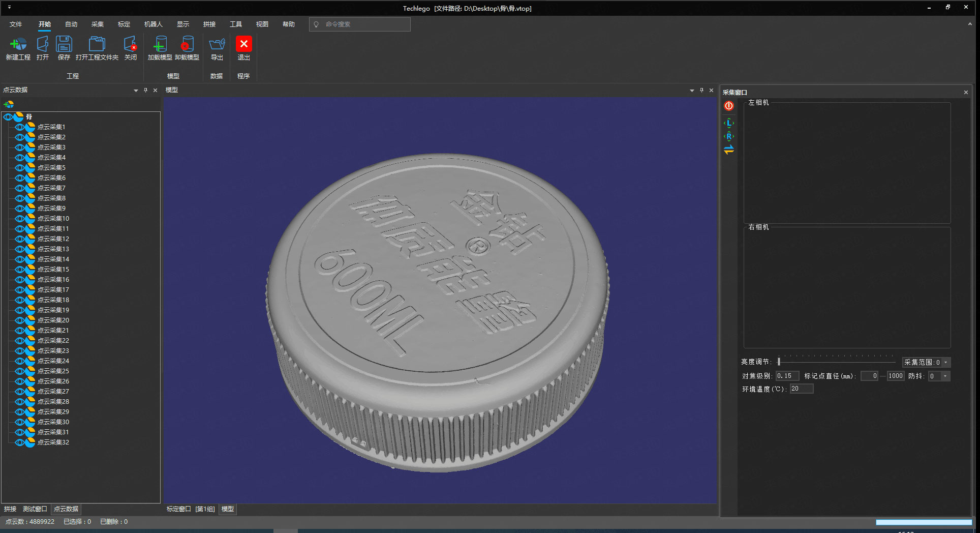This screenshot has height=533, width=980.
Task: Click the 新建工程 new project icon
Action: tap(18, 45)
